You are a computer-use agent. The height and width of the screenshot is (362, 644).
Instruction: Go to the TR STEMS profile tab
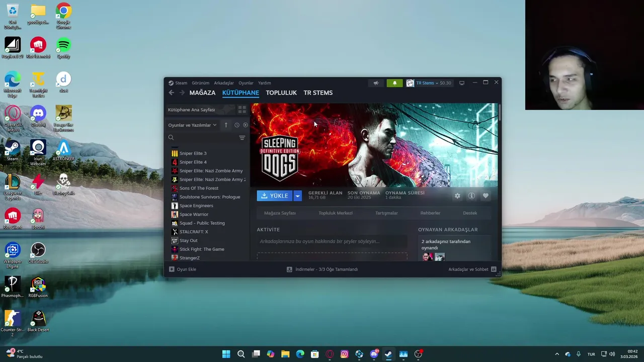point(318,93)
